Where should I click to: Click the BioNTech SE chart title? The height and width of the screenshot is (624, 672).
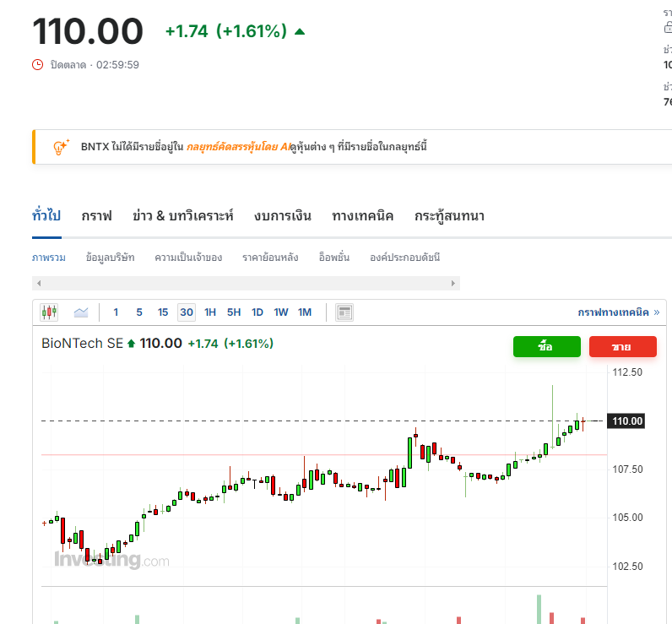click(x=82, y=344)
